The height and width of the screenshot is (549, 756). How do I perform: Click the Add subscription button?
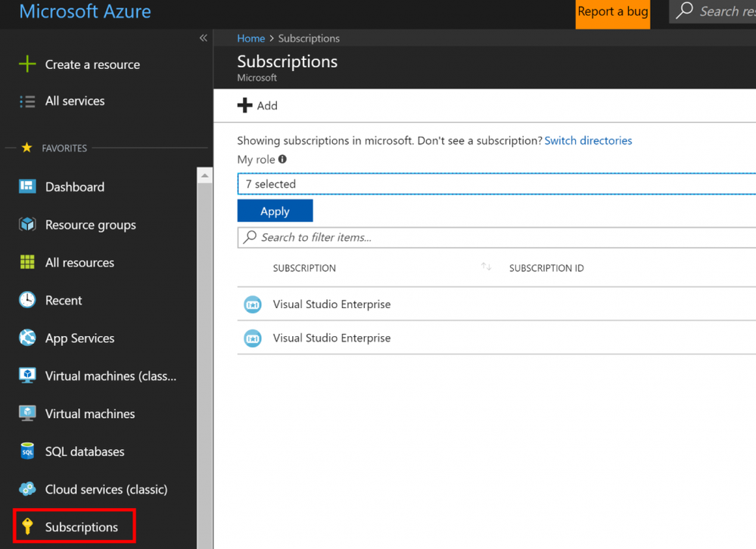(x=257, y=105)
